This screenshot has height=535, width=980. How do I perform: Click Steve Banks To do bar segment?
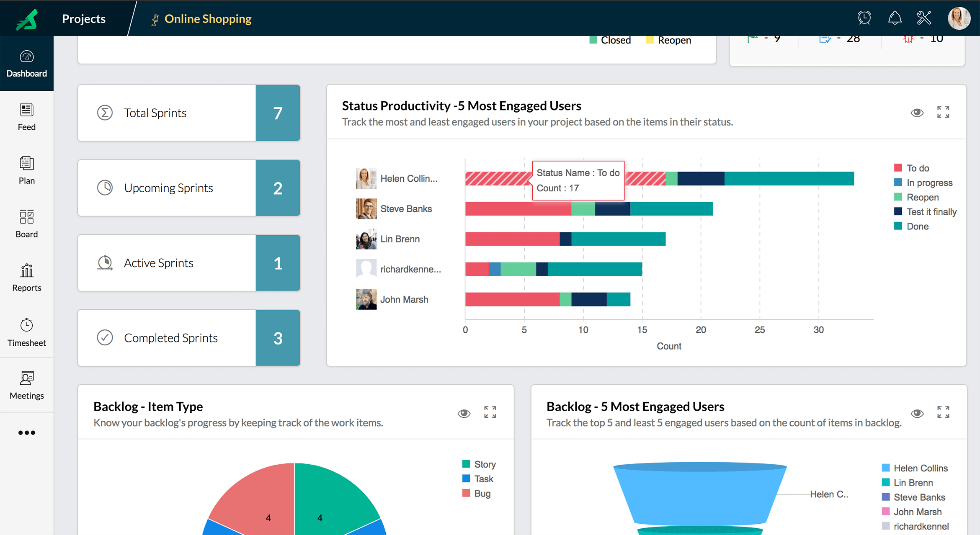tap(518, 208)
